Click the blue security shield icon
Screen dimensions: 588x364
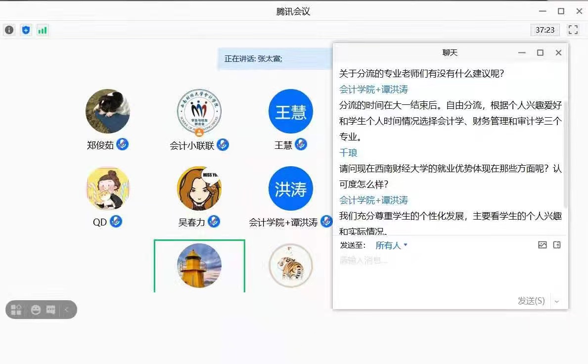[x=26, y=30]
